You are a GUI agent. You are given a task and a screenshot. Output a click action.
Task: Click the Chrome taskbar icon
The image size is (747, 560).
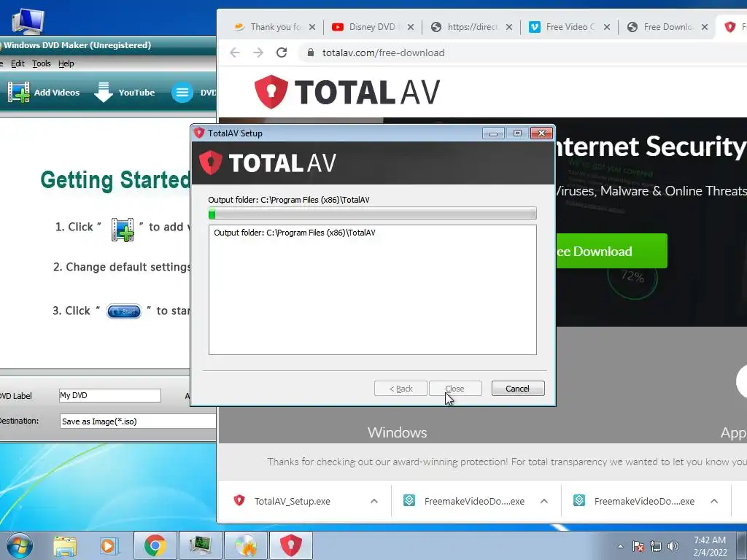pos(155,545)
